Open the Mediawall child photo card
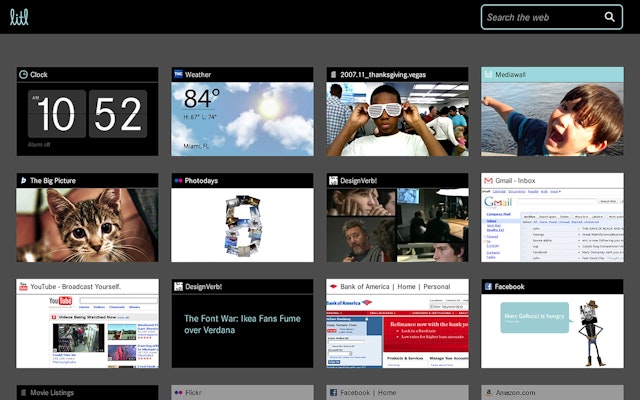Viewport: 640px width, 400px height. click(552, 118)
